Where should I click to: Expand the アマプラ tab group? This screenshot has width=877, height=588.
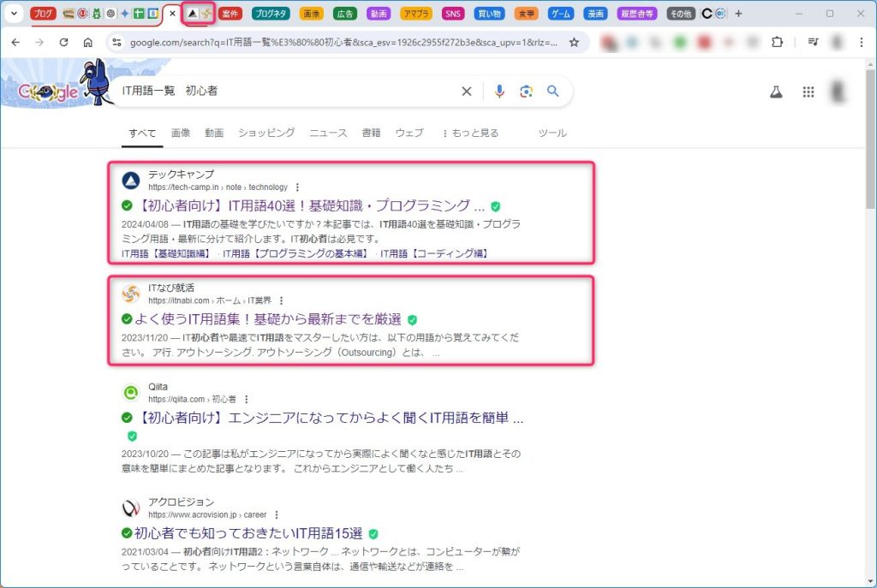416,14
